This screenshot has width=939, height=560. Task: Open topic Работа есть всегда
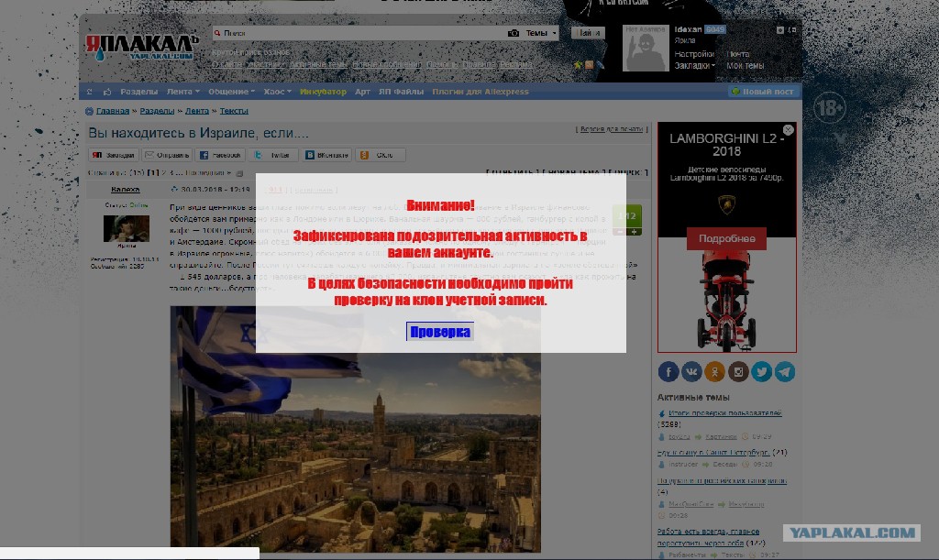pos(708,537)
